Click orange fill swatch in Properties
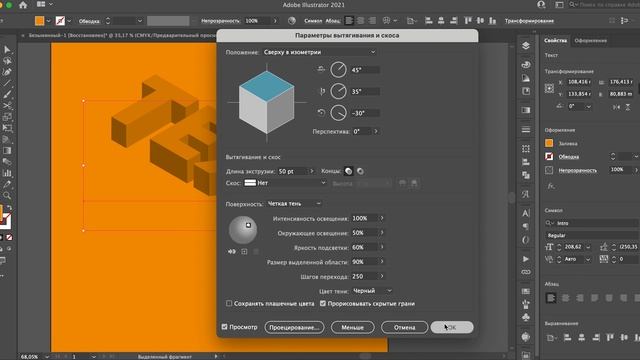 tap(549, 143)
